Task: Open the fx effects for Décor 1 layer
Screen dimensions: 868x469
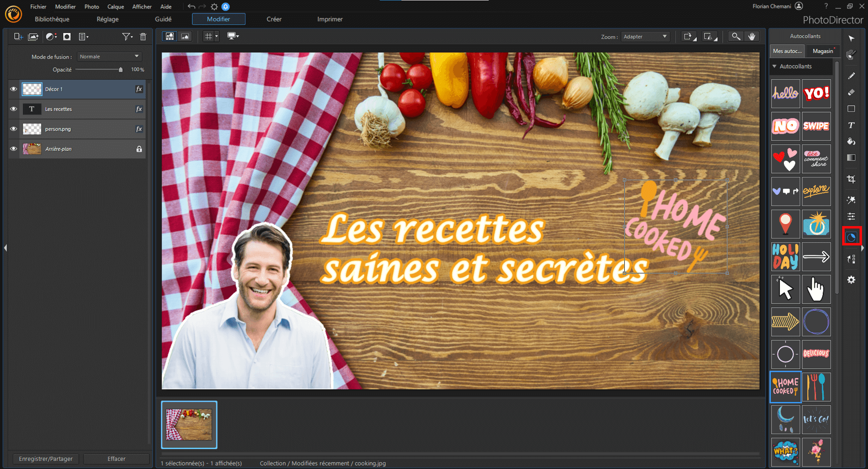Action: [x=139, y=89]
